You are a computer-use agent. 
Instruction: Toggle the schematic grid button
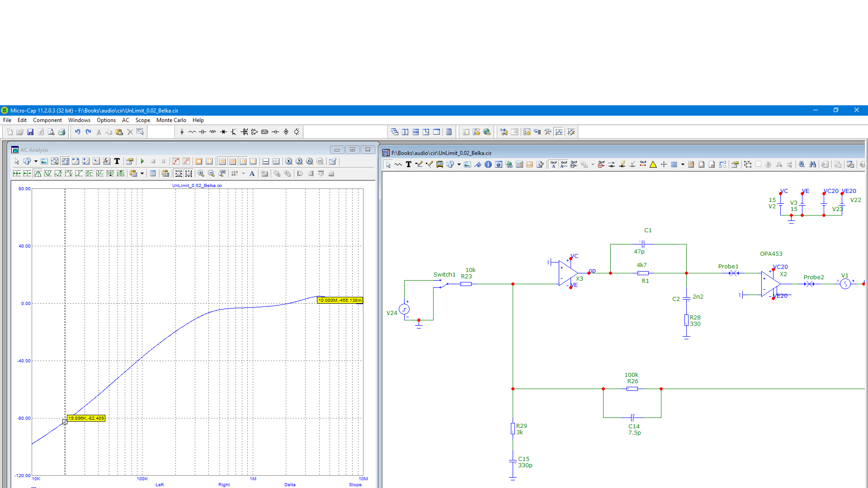pos(674,164)
